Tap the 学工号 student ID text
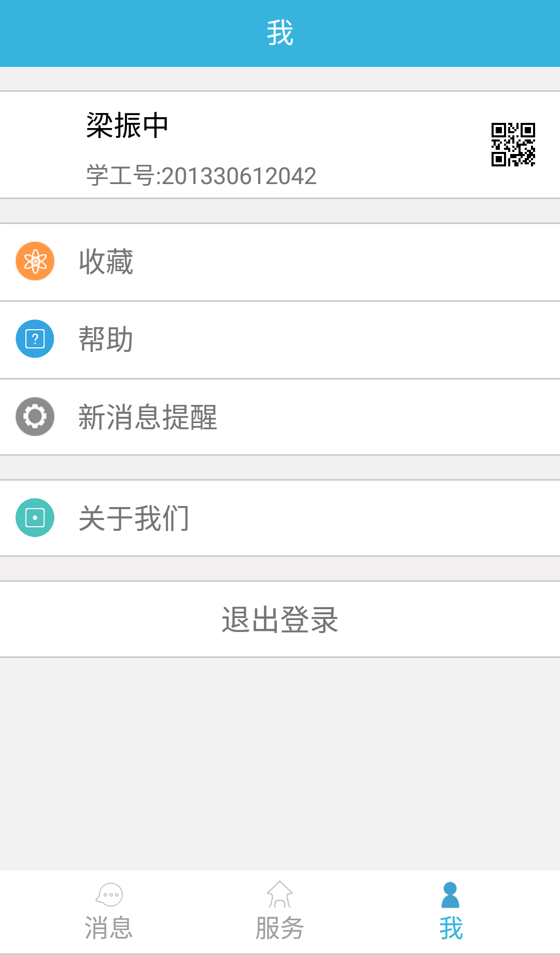 [201, 176]
